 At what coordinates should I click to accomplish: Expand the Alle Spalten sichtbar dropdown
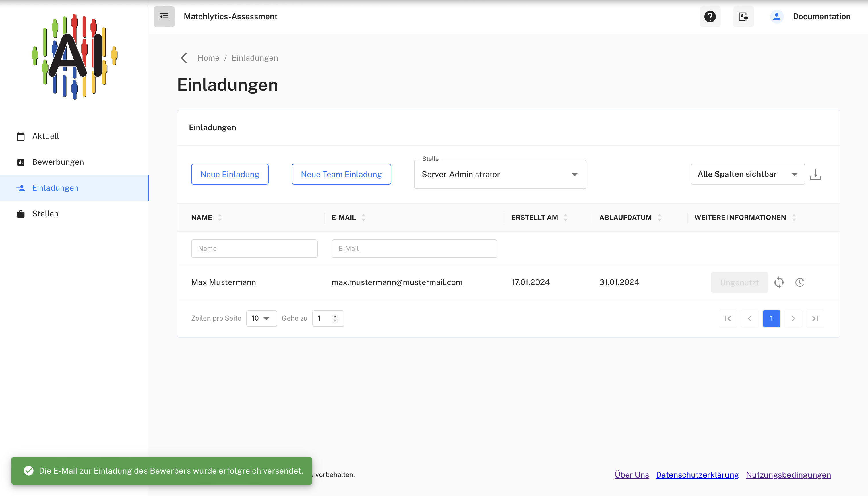[x=748, y=175]
